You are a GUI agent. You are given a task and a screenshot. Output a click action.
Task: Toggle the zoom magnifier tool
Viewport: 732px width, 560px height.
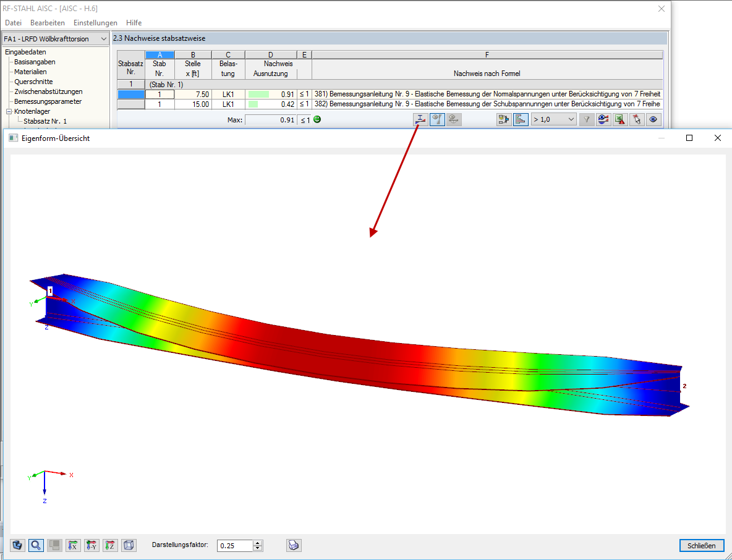coord(36,545)
